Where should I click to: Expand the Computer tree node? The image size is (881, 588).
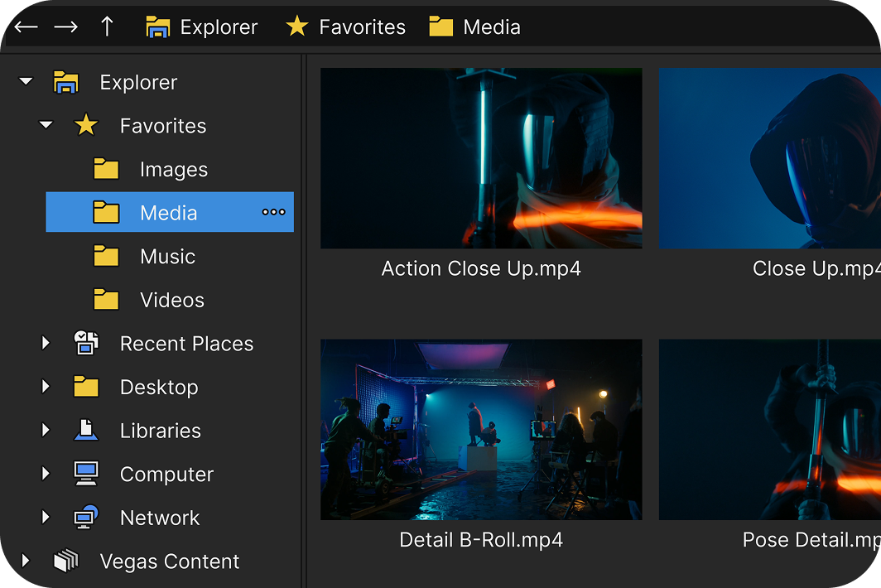click(x=46, y=474)
